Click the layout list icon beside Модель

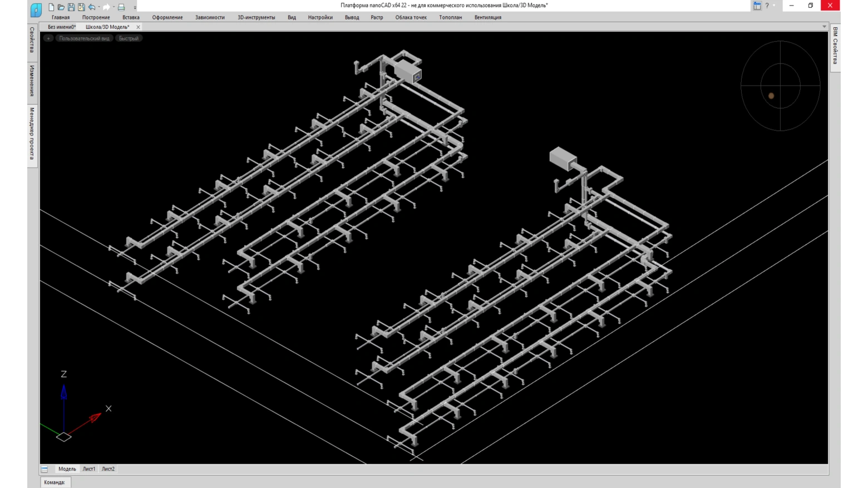click(45, 469)
